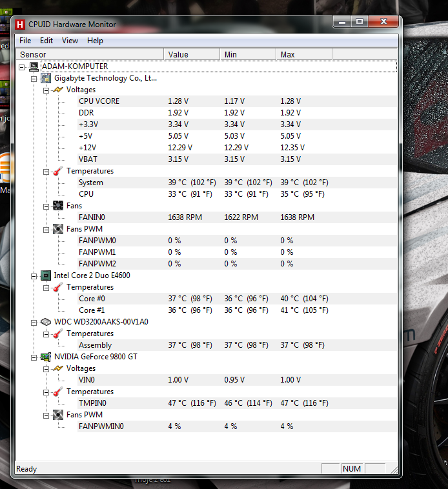Screen dimensions: 448x489
Task: Open the Edit menu
Action: tap(46, 41)
